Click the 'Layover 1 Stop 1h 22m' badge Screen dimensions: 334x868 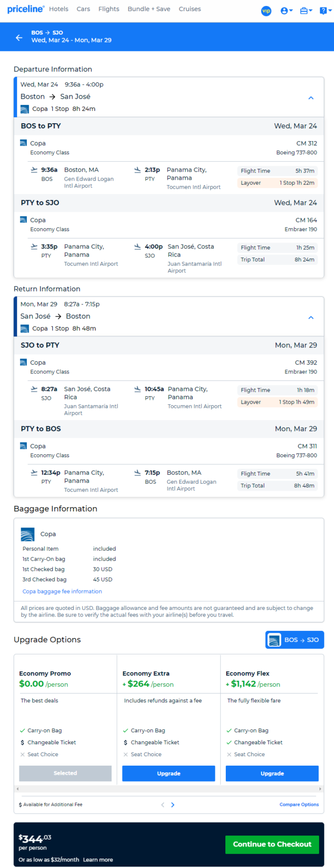click(278, 183)
